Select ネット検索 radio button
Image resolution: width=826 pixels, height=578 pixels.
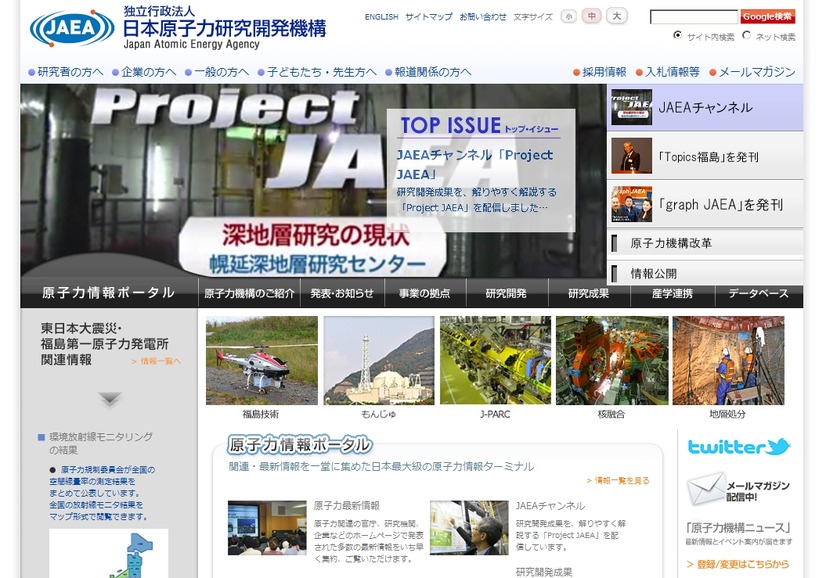[747, 36]
